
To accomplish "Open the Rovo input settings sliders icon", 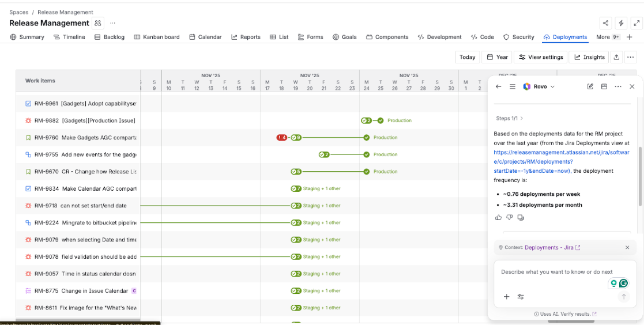I will click(521, 297).
